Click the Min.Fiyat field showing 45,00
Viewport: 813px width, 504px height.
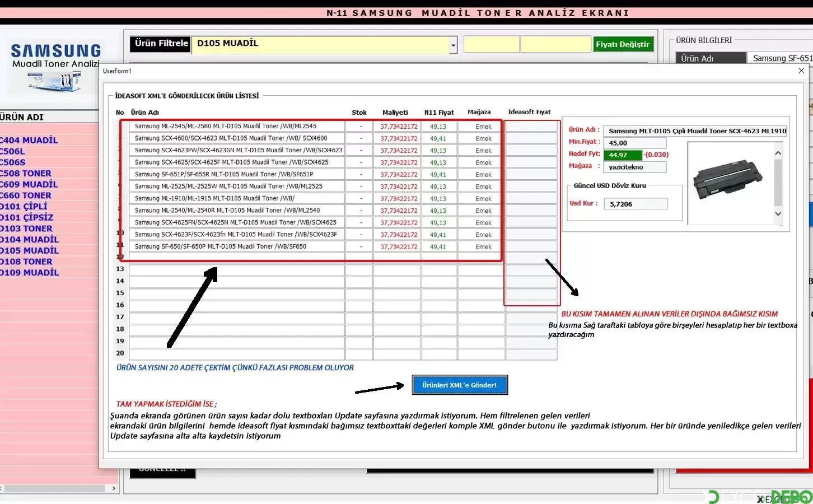[x=635, y=143]
